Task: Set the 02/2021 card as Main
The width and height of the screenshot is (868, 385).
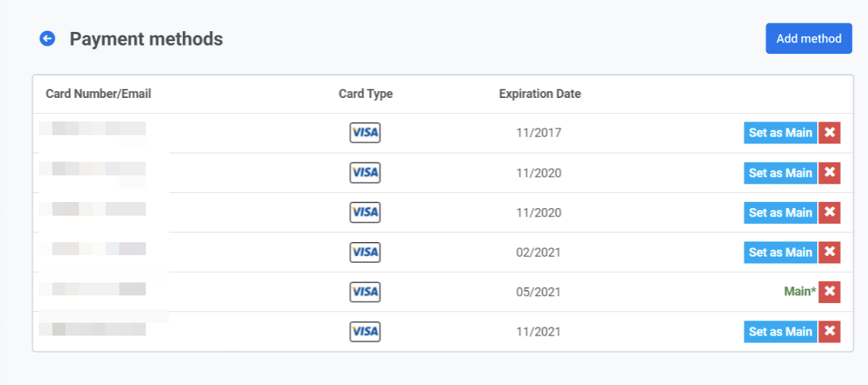Action: click(x=780, y=252)
